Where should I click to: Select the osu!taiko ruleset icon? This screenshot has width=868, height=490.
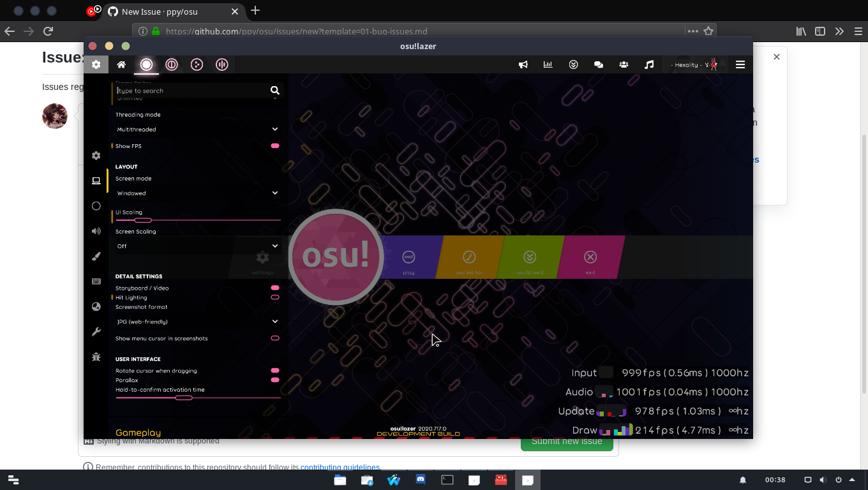pyautogui.click(x=172, y=64)
